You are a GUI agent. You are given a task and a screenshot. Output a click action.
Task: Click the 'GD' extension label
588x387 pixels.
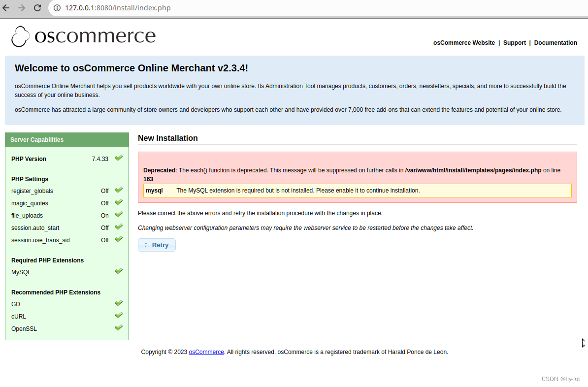point(16,304)
